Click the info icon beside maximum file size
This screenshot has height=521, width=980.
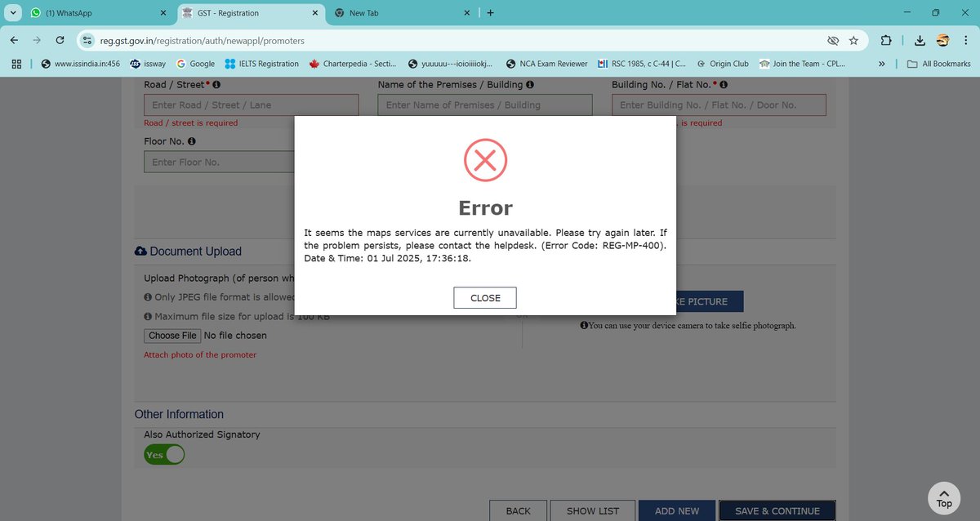click(x=148, y=316)
